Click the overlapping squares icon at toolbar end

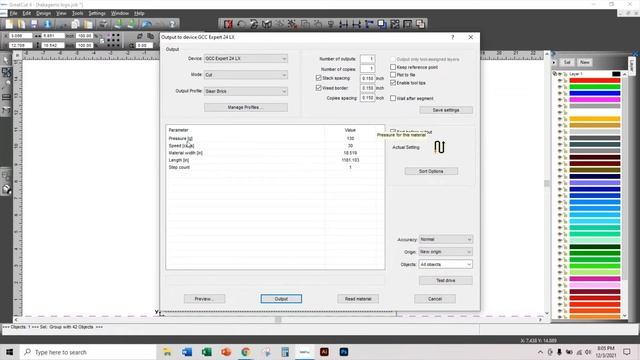coord(420,24)
